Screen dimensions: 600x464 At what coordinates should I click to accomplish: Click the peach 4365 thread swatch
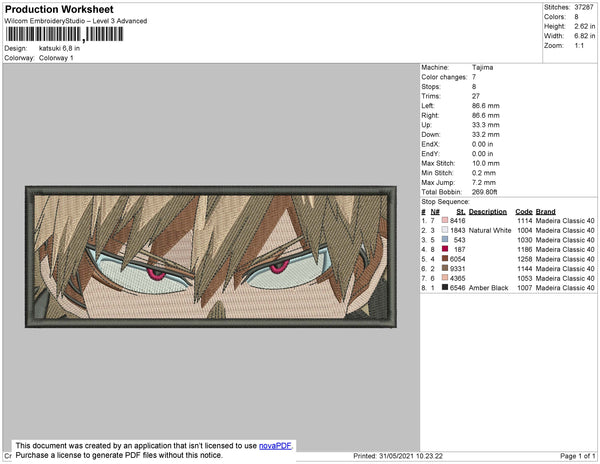click(445, 278)
